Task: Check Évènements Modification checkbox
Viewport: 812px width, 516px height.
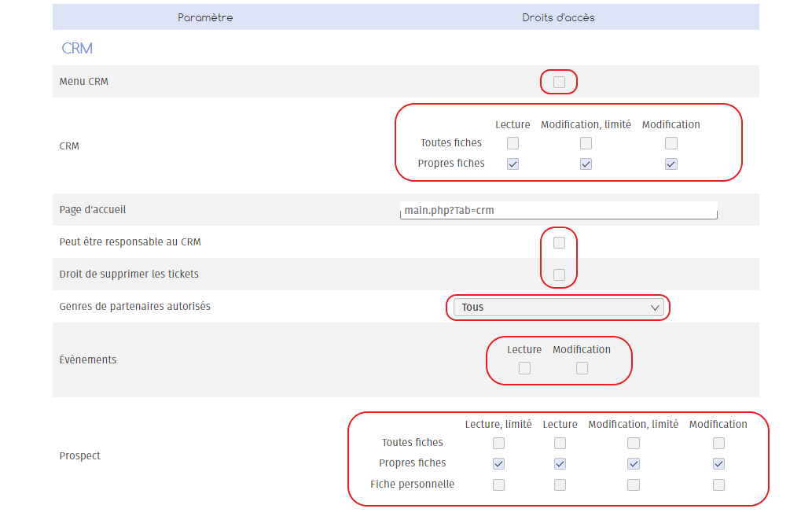Action: (x=582, y=368)
